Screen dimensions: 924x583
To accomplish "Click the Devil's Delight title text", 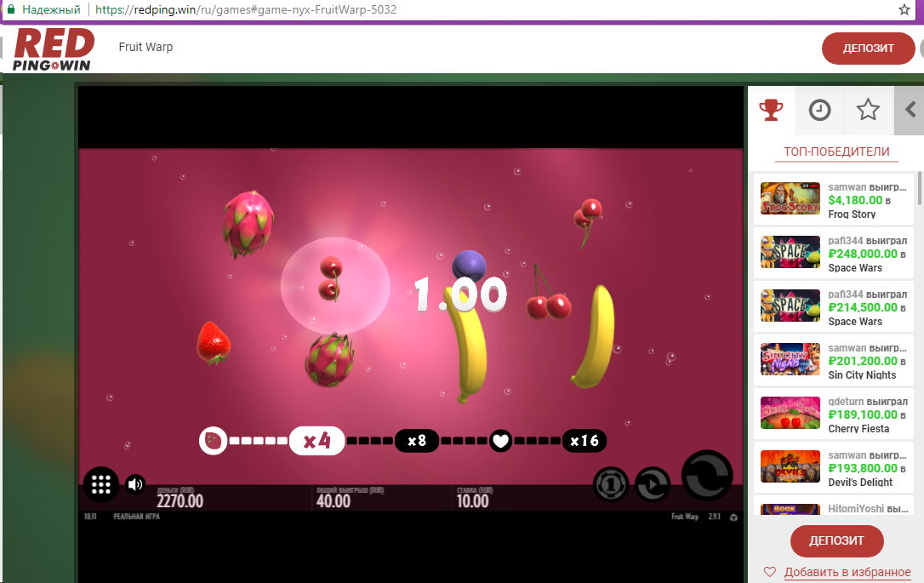I will 860,483.
